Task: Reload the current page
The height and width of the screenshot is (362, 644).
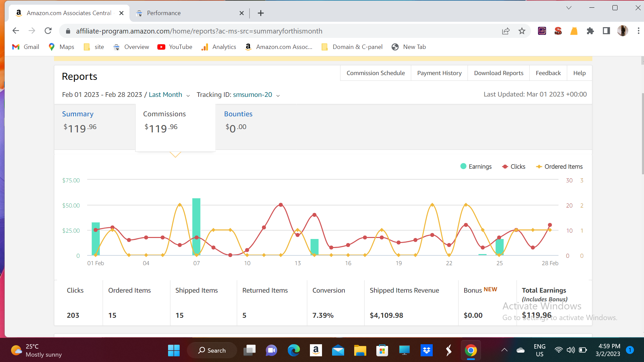Action: point(48,31)
